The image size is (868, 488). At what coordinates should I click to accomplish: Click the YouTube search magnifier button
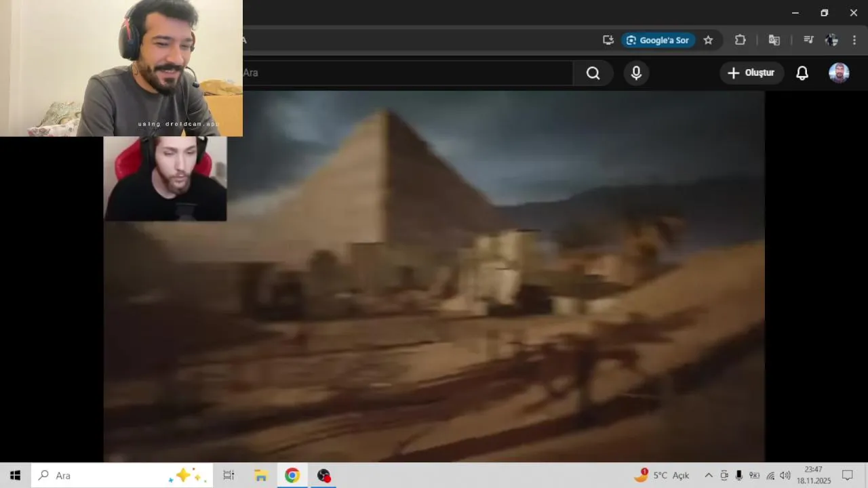(x=593, y=73)
